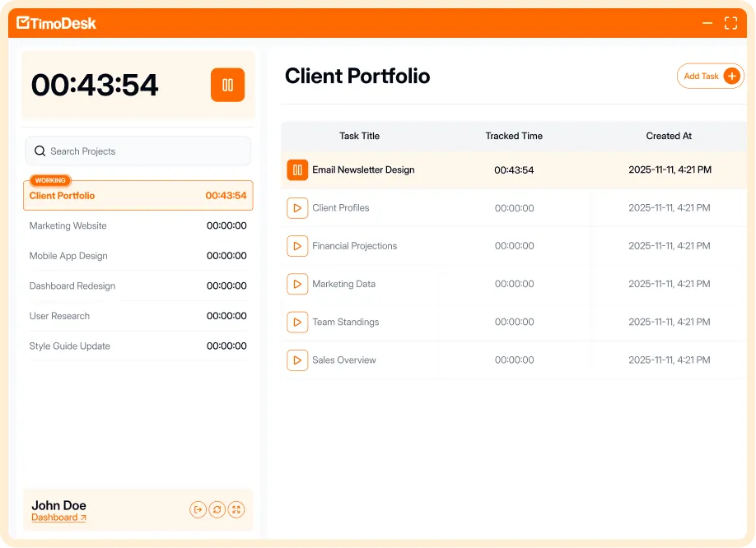Click the Tracked Time column header
Viewport: 756px width, 548px height.
pyautogui.click(x=514, y=136)
